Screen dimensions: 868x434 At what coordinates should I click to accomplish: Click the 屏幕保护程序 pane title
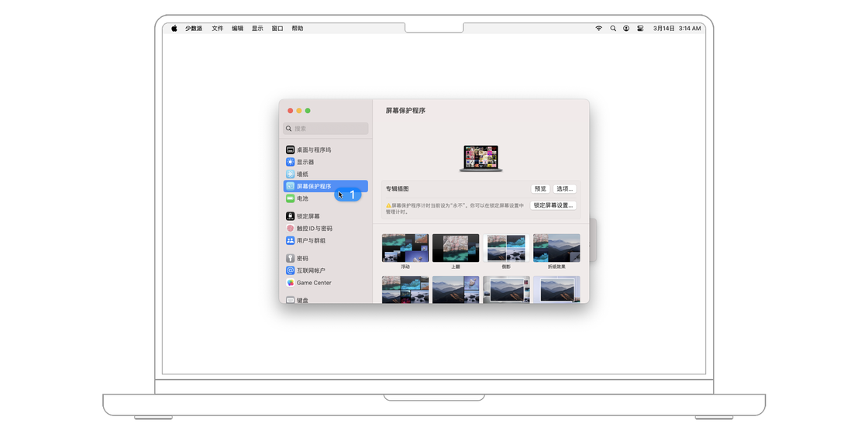pos(406,111)
